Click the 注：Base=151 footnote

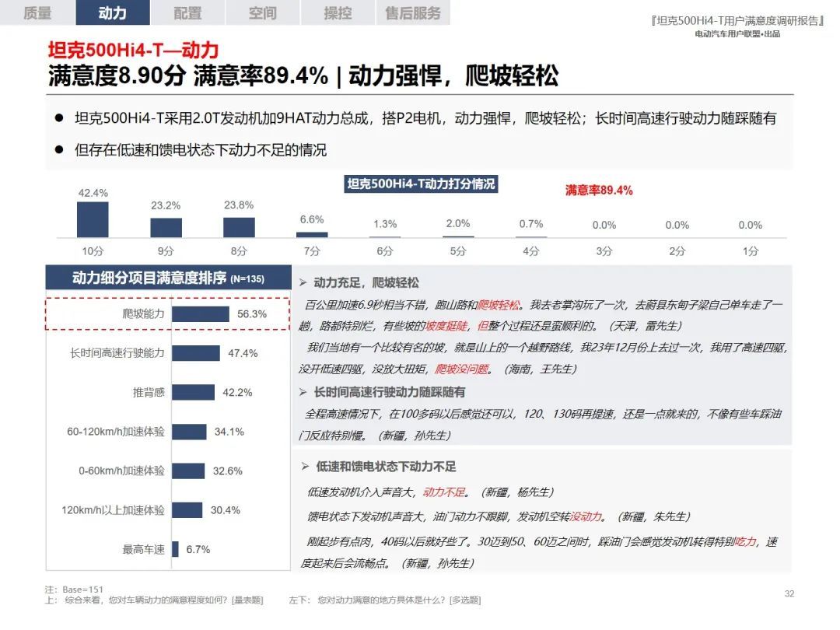tap(74, 590)
